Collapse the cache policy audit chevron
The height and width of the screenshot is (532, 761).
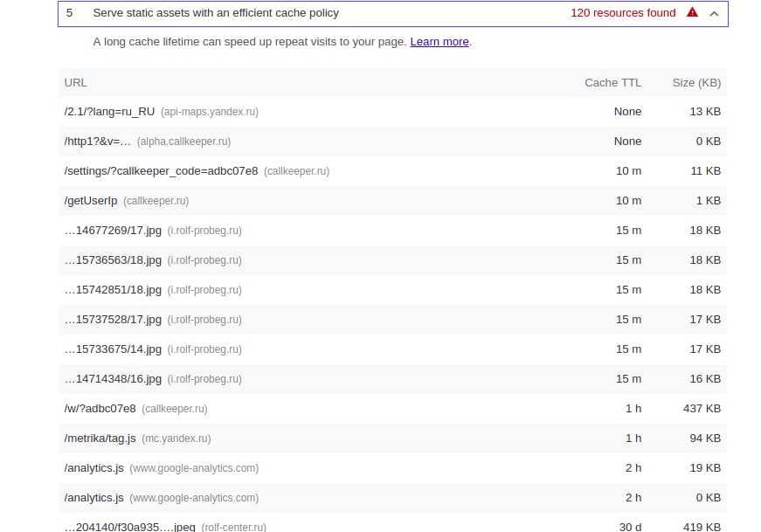714,14
